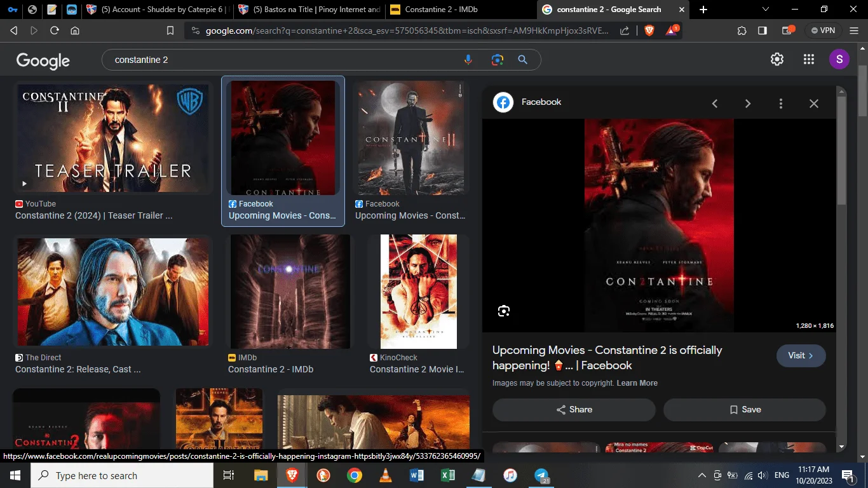
Task: Expand the tab search dropdown arrow
Action: pos(765,10)
